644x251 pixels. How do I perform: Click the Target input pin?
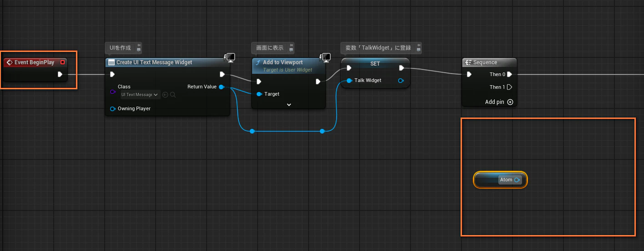point(259,94)
